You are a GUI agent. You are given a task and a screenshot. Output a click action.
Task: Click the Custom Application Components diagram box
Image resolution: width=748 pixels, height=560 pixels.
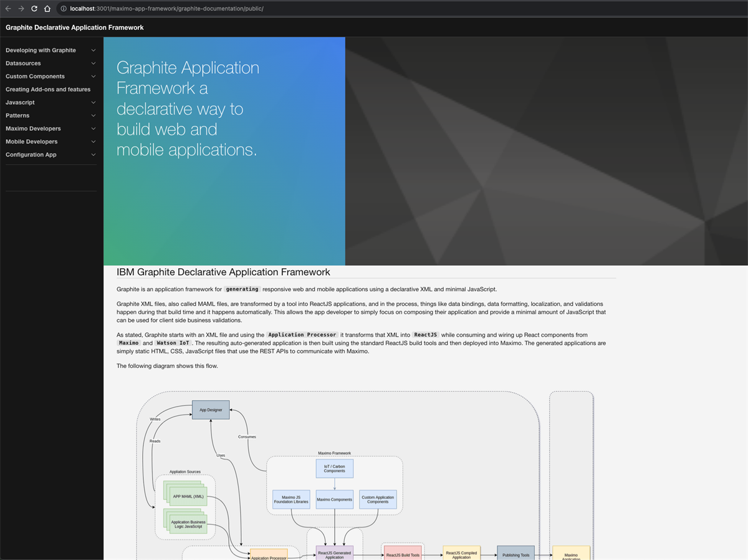tap(378, 500)
